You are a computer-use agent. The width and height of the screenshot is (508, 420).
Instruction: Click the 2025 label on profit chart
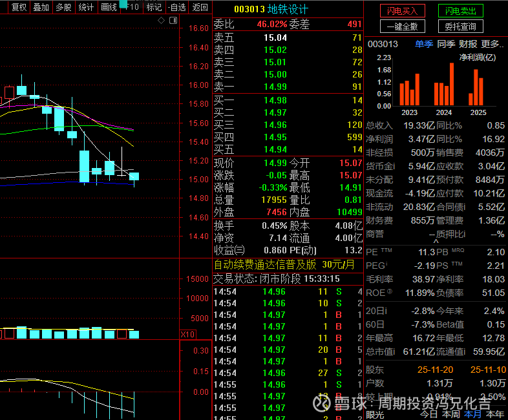(478, 112)
